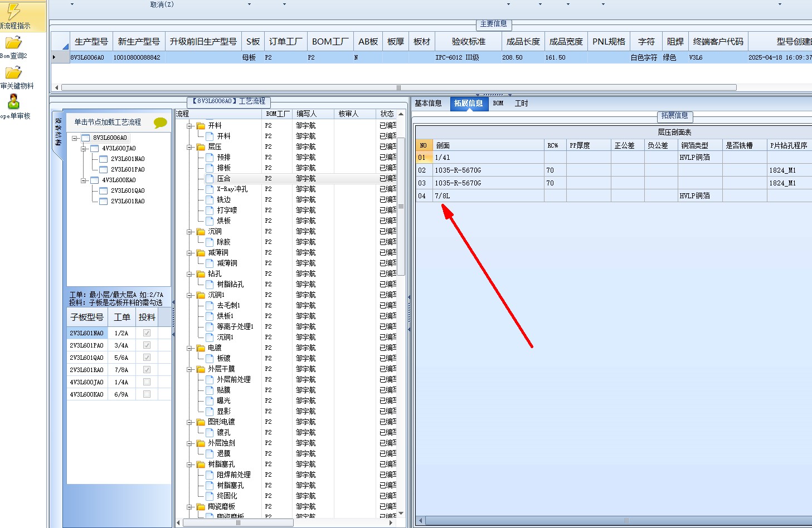Click the 子板型号 column header
The image size is (812, 528).
tap(86, 317)
